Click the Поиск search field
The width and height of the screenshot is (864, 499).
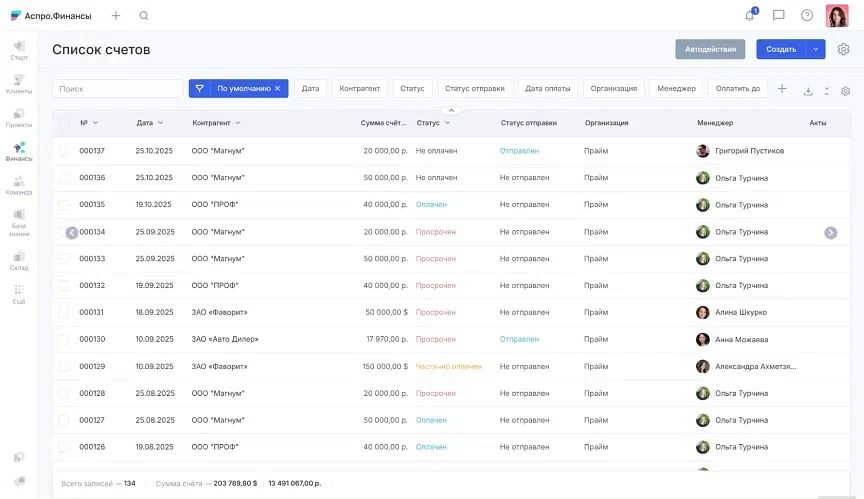click(118, 89)
